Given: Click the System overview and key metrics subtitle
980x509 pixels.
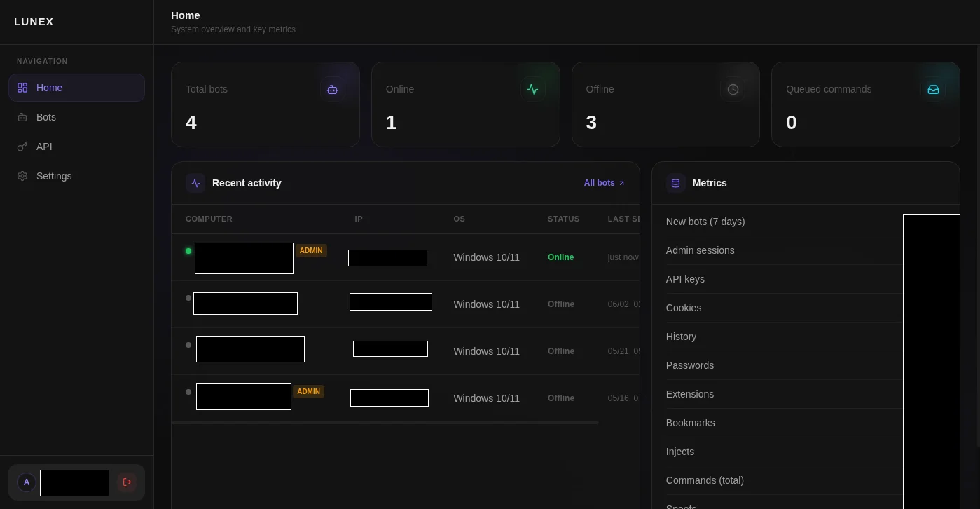Looking at the screenshot, I should [233, 29].
